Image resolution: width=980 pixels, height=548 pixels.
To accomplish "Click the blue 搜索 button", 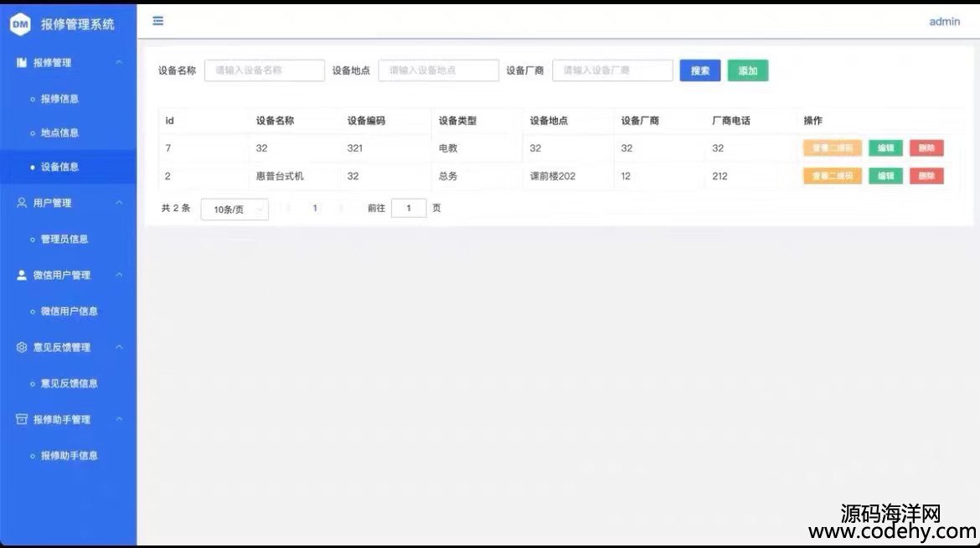I will coord(699,71).
